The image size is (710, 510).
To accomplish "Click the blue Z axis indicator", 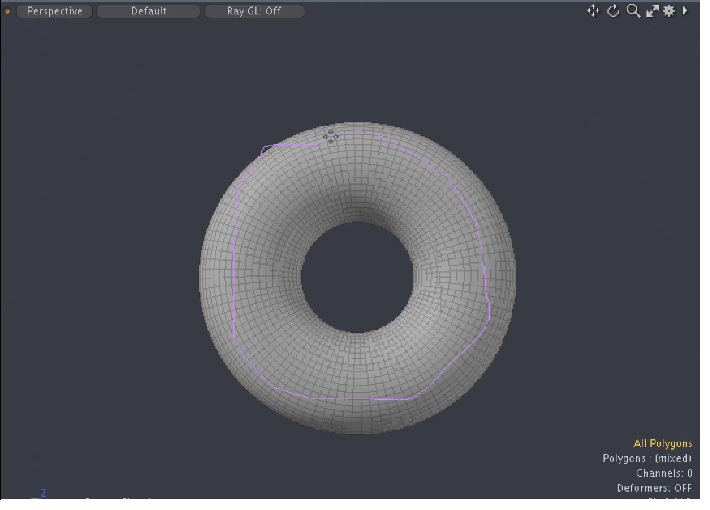I will tap(43, 492).
